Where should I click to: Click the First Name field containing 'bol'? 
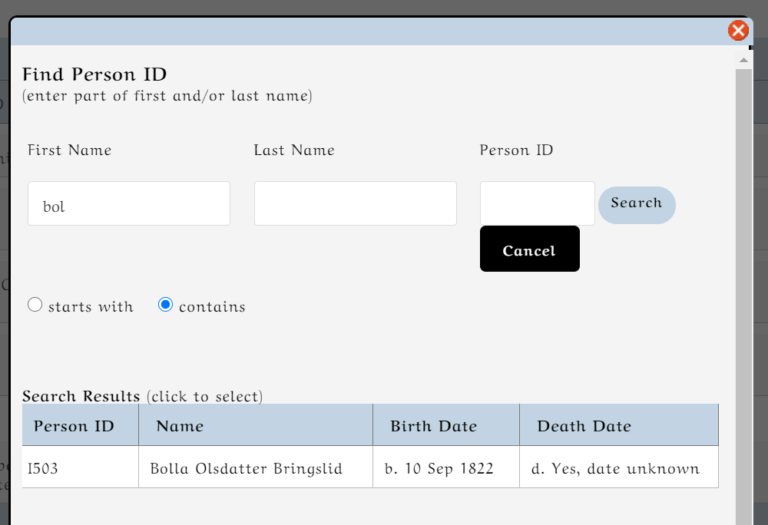click(129, 204)
